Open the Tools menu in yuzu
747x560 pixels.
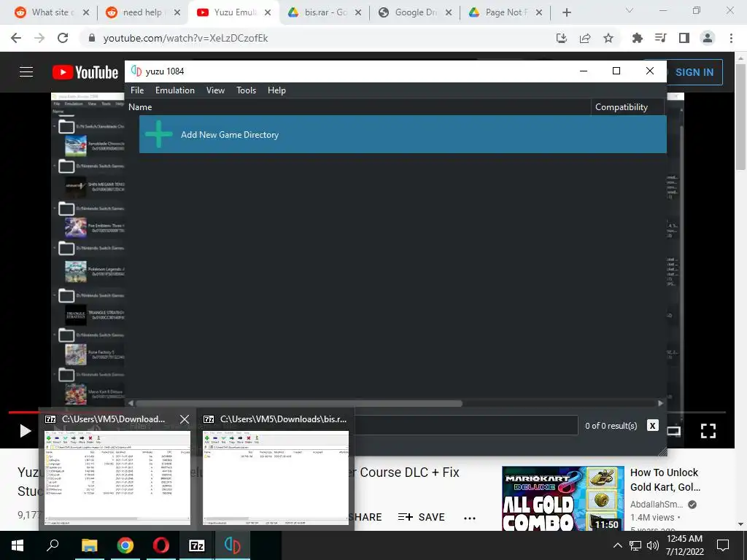247,90
